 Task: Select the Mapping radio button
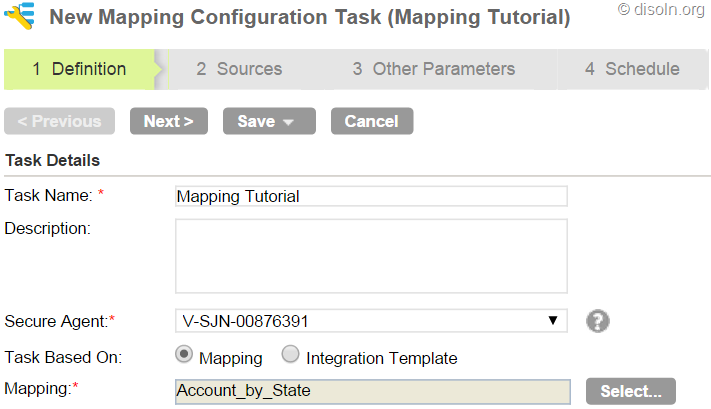pos(183,355)
